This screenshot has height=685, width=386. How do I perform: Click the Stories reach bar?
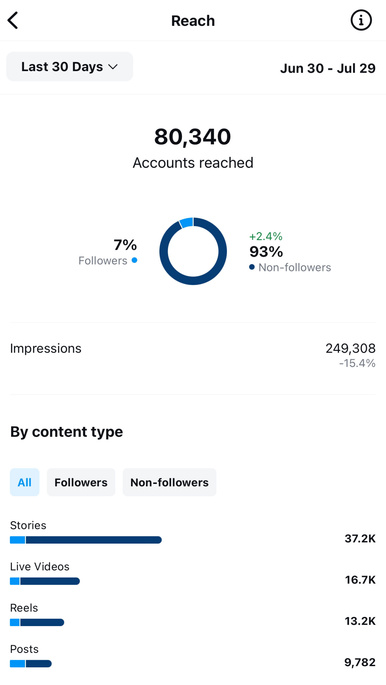[x=86, y=540]
